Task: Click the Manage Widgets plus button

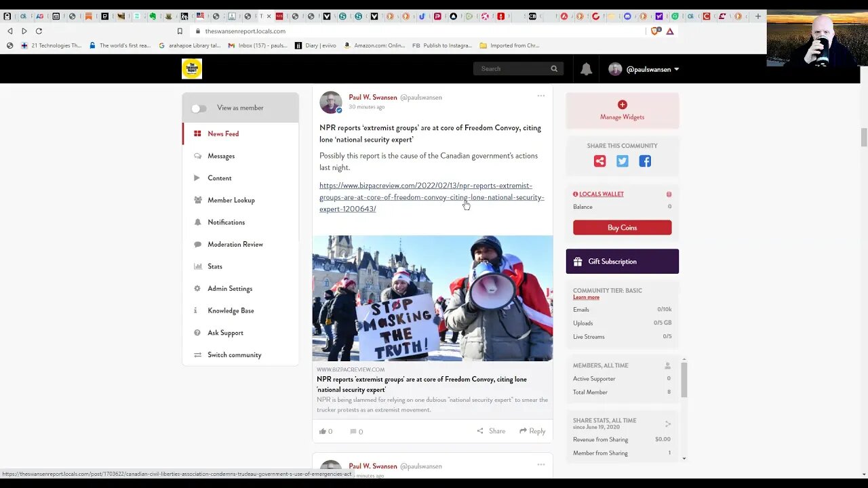Action: pyautogui.click(x=623, y=105)
